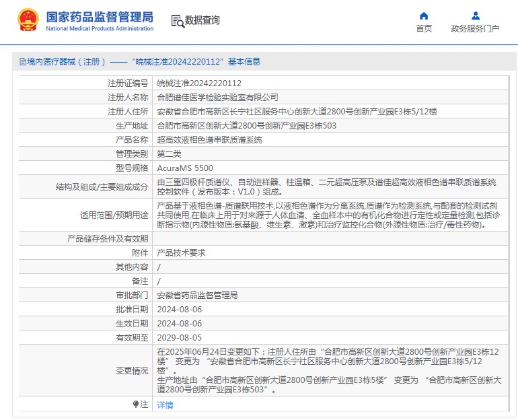Select 合肥谱佳医学检验实验室有限公司 cell
The width and height of the screenshot is (518, 420).
point(217,98)
